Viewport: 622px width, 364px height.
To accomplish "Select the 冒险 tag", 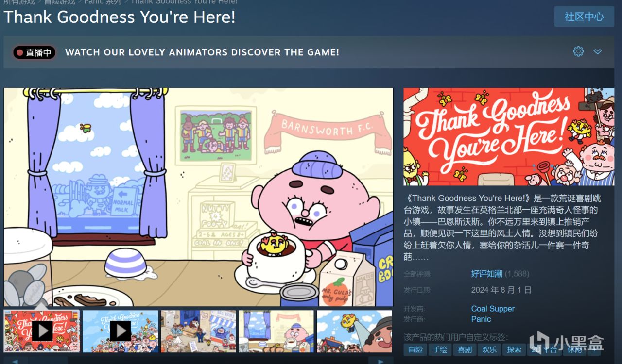I will tap(415, 349).
